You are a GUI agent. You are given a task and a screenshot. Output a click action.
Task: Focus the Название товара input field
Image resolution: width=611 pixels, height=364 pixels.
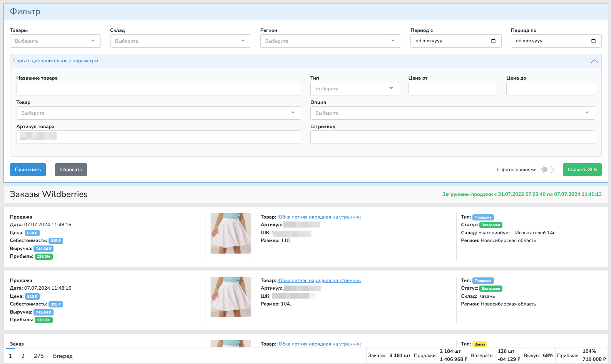159,89
